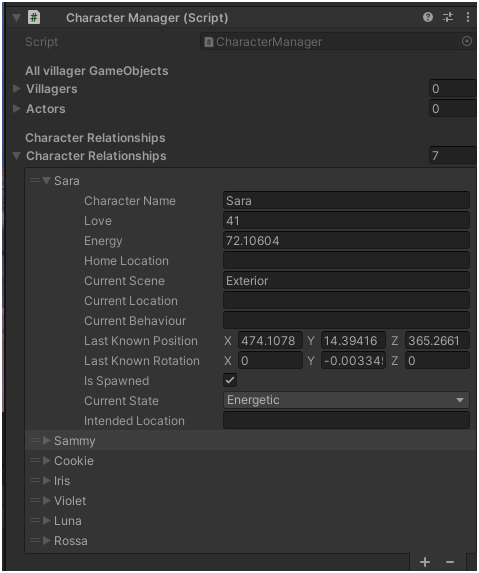Collapse the Character Manager component
The image size is (479, 573).
pyautogui.click(x=16, y=17)
